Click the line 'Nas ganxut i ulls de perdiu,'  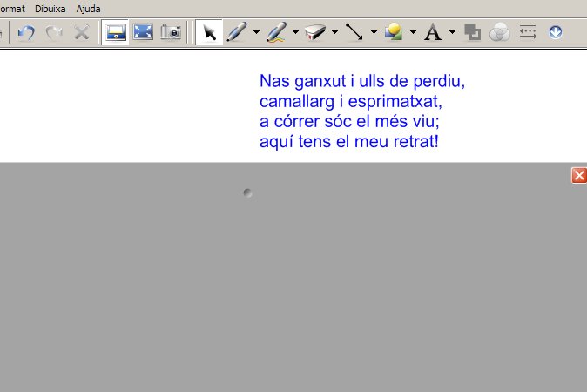click(362, 81)
